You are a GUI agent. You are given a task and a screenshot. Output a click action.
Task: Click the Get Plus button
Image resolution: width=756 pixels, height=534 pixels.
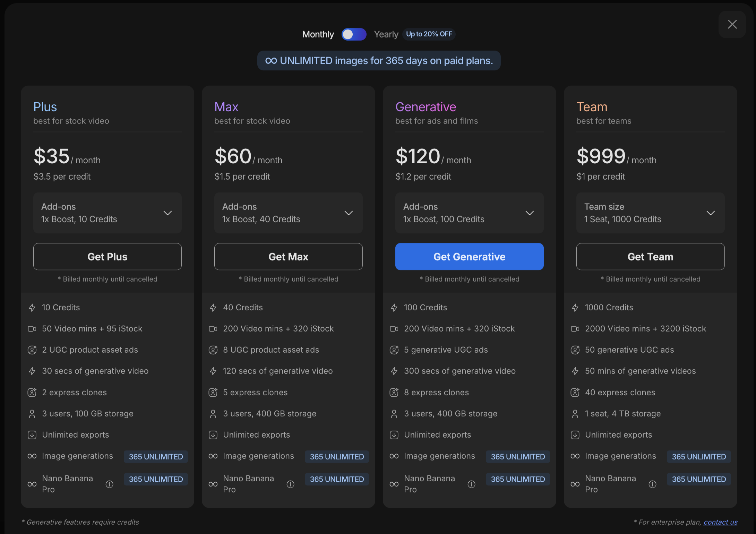108,257
